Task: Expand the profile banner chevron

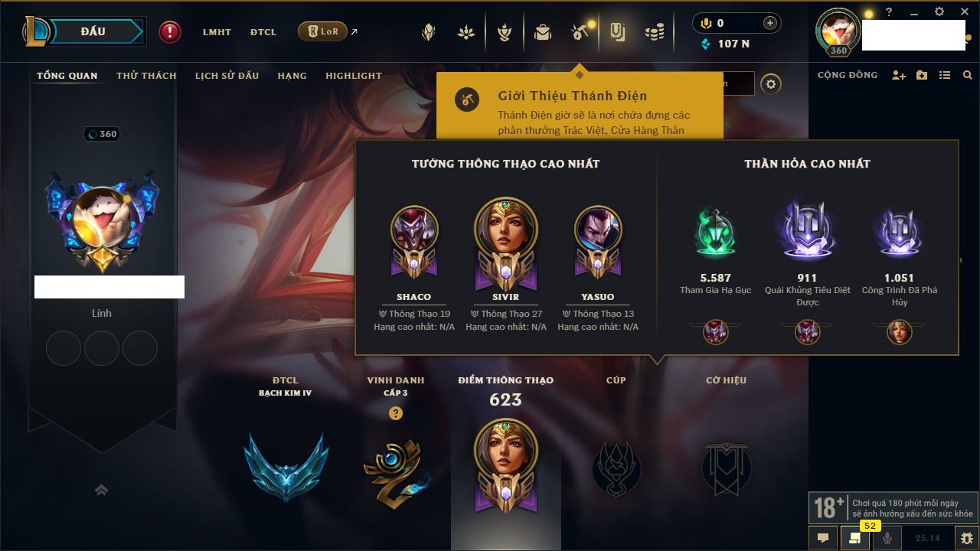Action: click(x=101, y=490)
